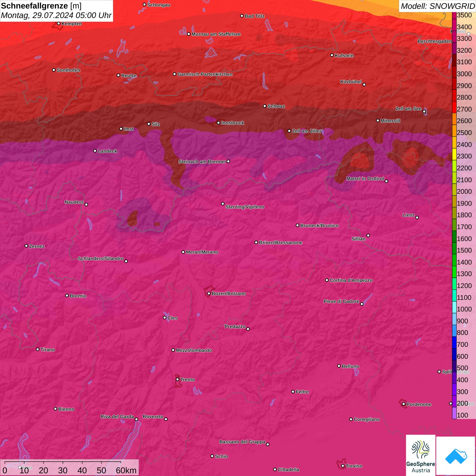Click the Steinach am Brenner label
The image size is (476, 476).
click(202, 161)
